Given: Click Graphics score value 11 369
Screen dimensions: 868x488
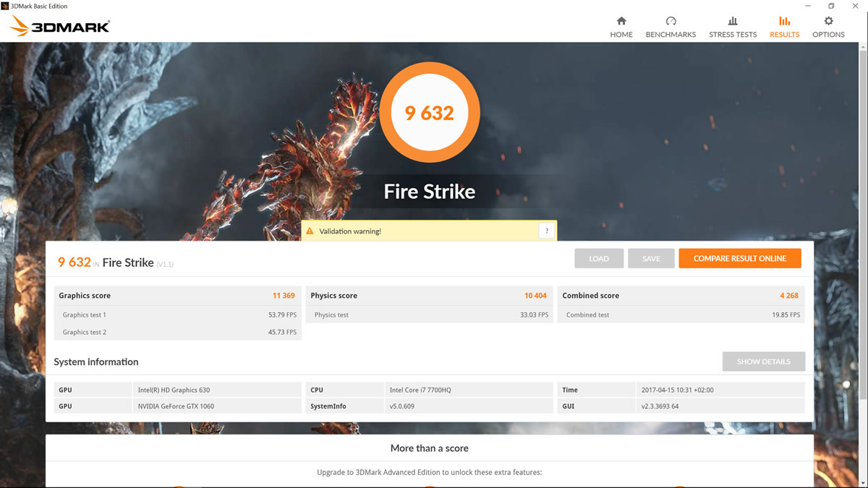Looking at the screenshot, I should (284, 296).
